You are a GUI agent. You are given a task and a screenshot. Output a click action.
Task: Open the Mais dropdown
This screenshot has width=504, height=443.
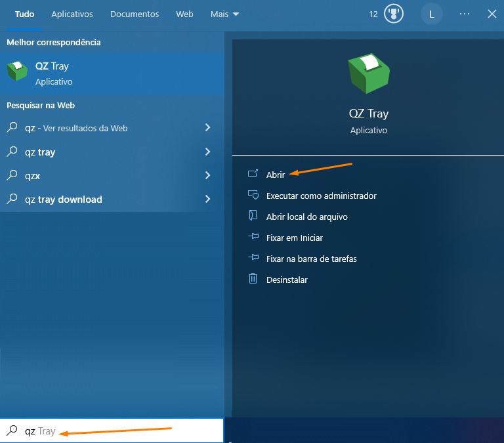[224, 14]
